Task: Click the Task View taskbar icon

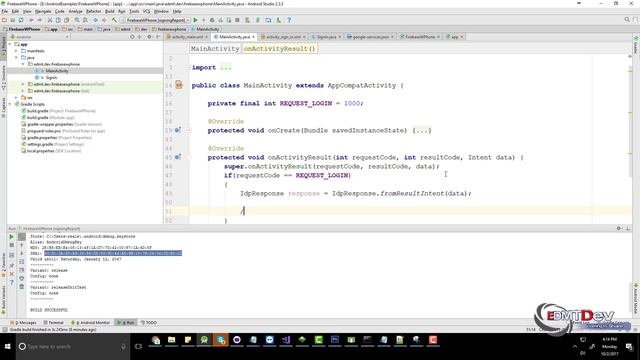Action: tap(138, 347)
